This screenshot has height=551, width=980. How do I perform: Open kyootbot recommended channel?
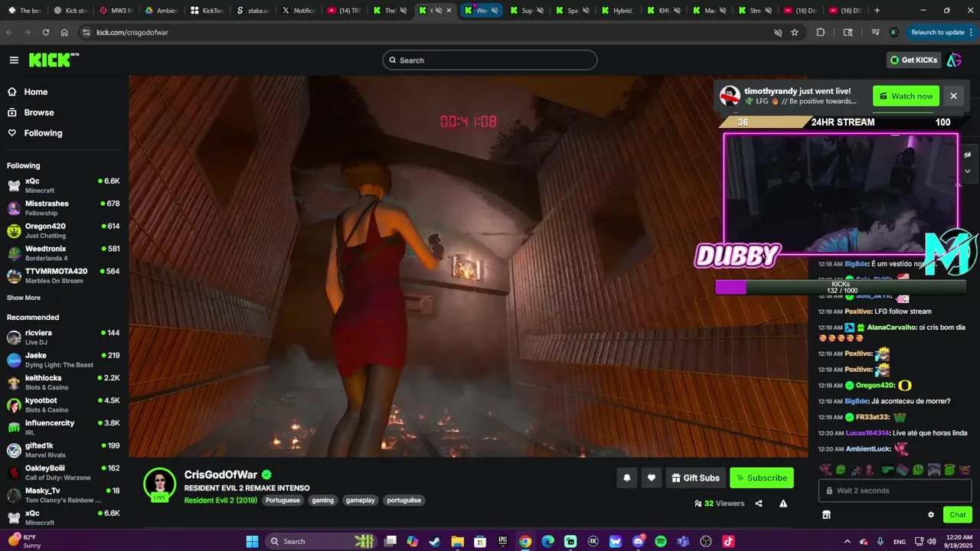coord(64,405)
